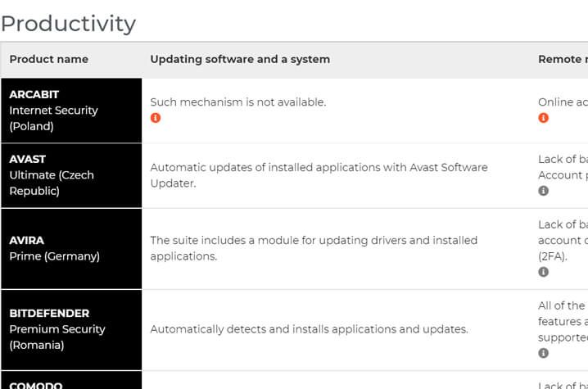Open grey info icon in the Avast row
This screenshot has height=389, width=588.
[543, 191]
